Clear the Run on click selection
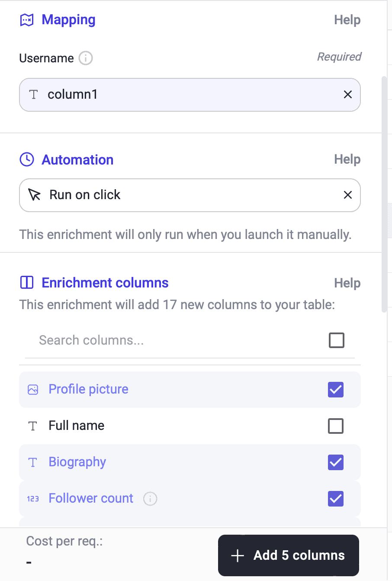This screenshot has width=392, height=581. click(347, 195)
